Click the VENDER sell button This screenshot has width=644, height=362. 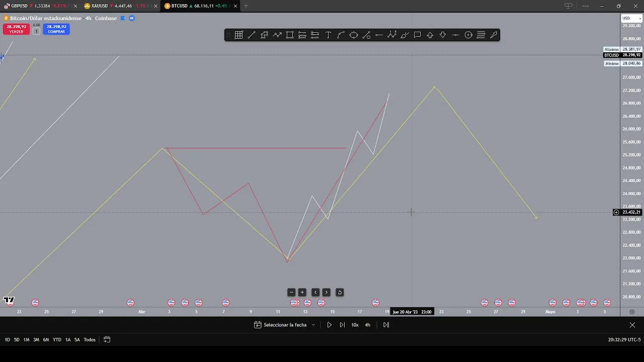(16, 29)
